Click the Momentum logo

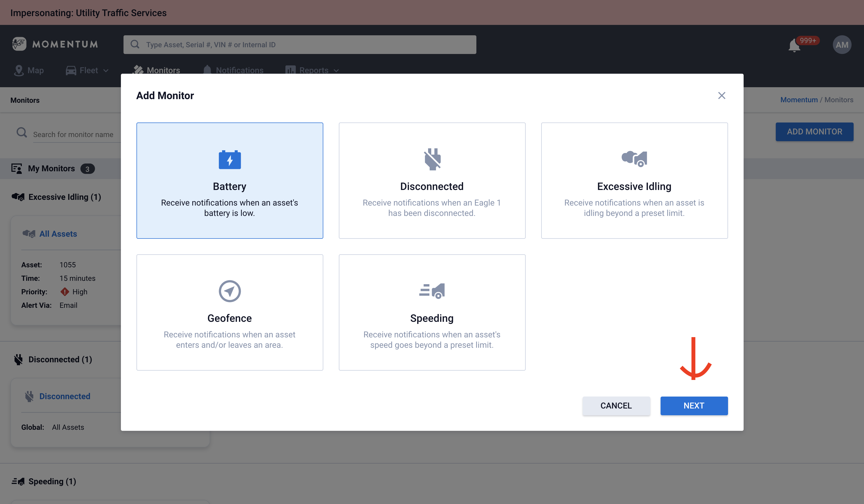[x=55, y=44]
